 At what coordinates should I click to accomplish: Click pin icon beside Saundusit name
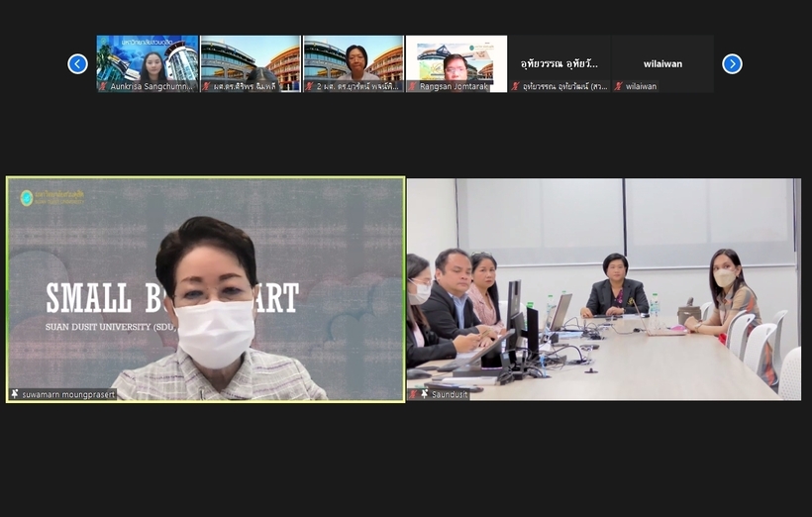(424, 395)
